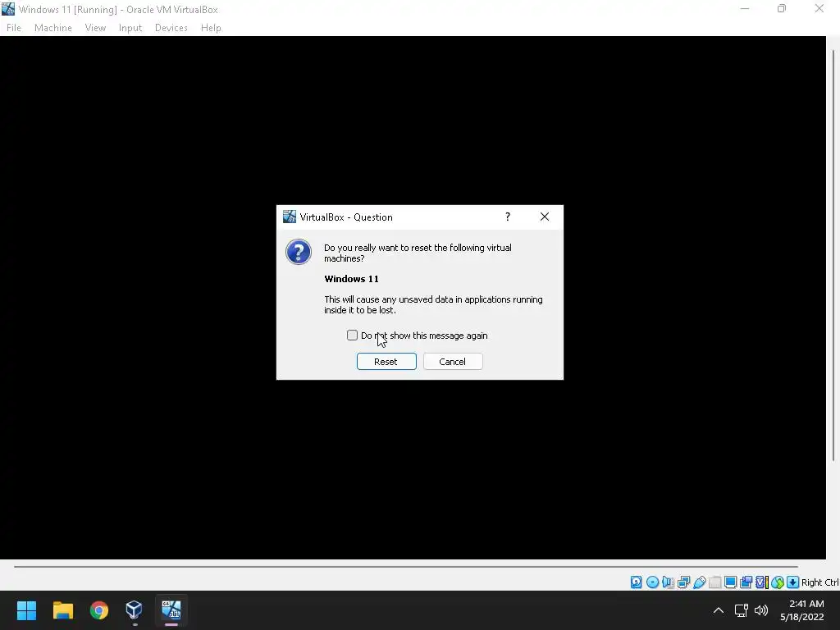Click the 'Windows 11' machine name text
The image size is (840, 630).
pos(351,279)
